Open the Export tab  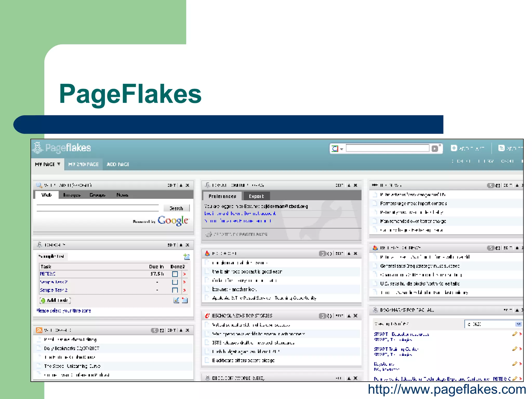[x=256, y=196]
